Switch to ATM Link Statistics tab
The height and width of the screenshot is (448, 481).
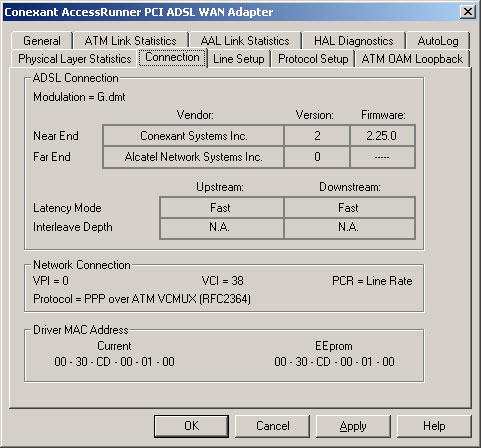coord(130,41)
